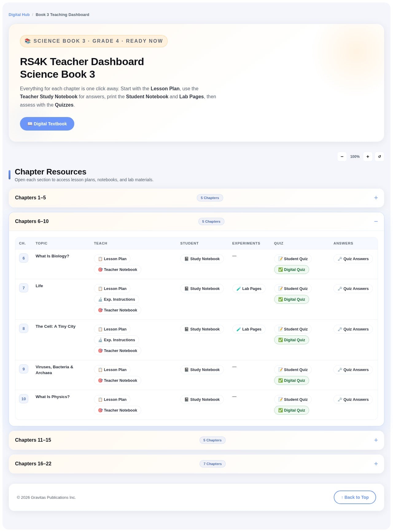Zoom out with the minus button

click(342, 157)
